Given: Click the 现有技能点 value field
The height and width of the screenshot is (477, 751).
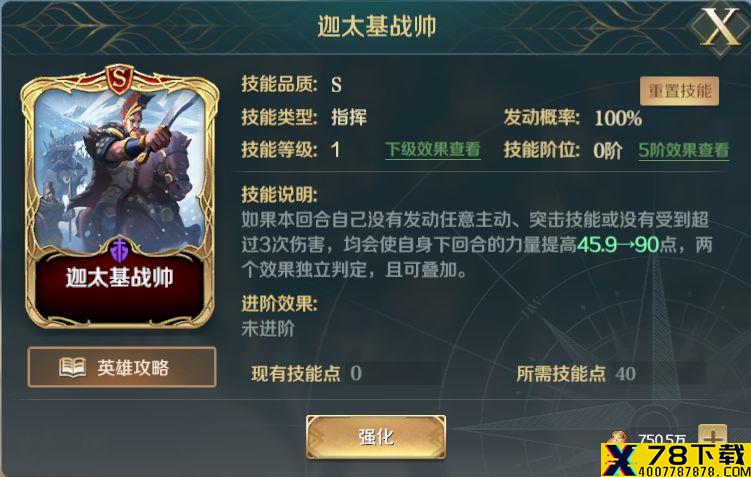Looking at the screenshot, I should [x=395, y=374].
